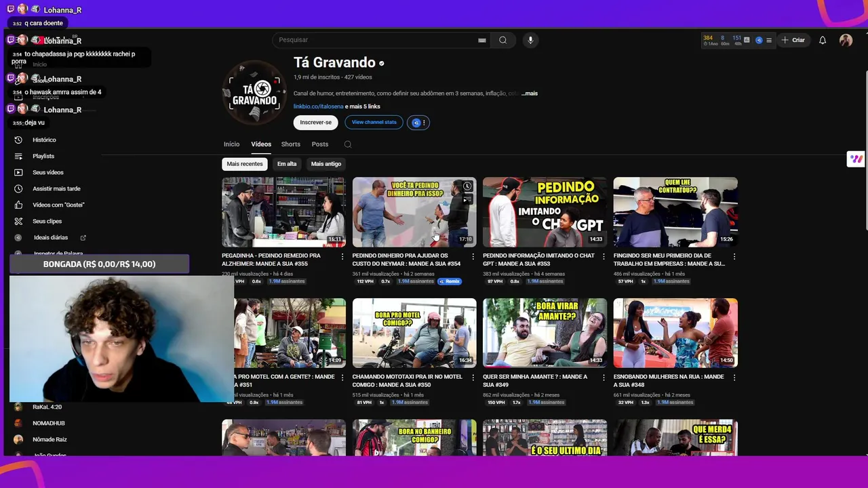
Task: Open options for video #353
Action: [x=604, y=257]
